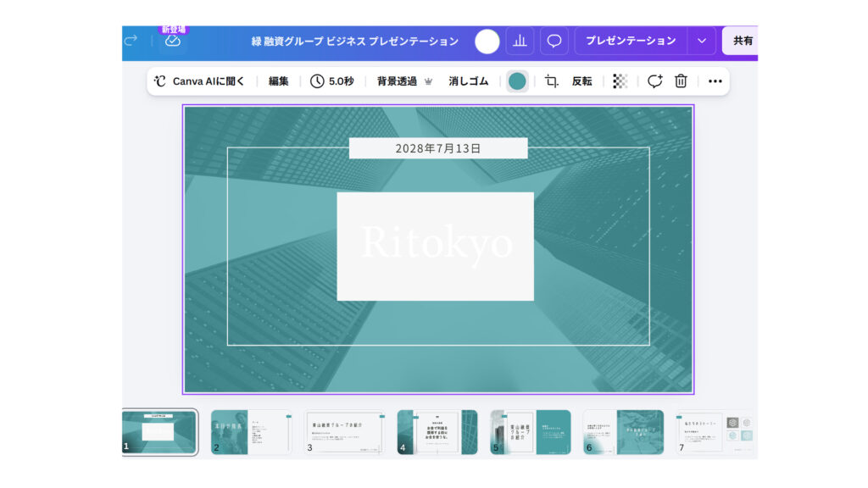Image resolution: width=868 pixels, height=488 pixels.
Task: Select slide 3 thumbnail
Action: (344, 433)
